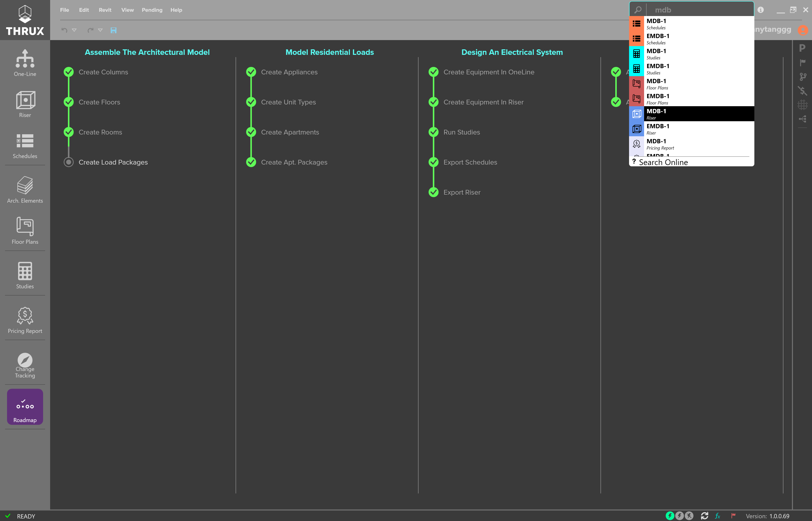Click the plain grey lightning bolt status icon
Viewport: 812px width, 521px height.
pos(679,515)
